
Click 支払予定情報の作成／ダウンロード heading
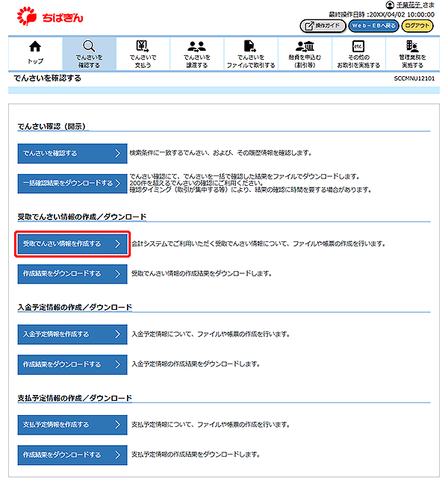pos(75,398)
